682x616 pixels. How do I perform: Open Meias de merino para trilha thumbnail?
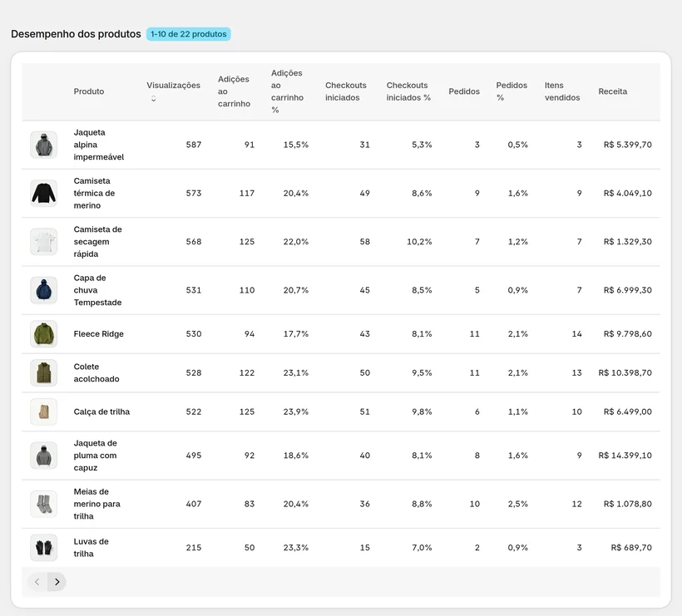point(43,504)
